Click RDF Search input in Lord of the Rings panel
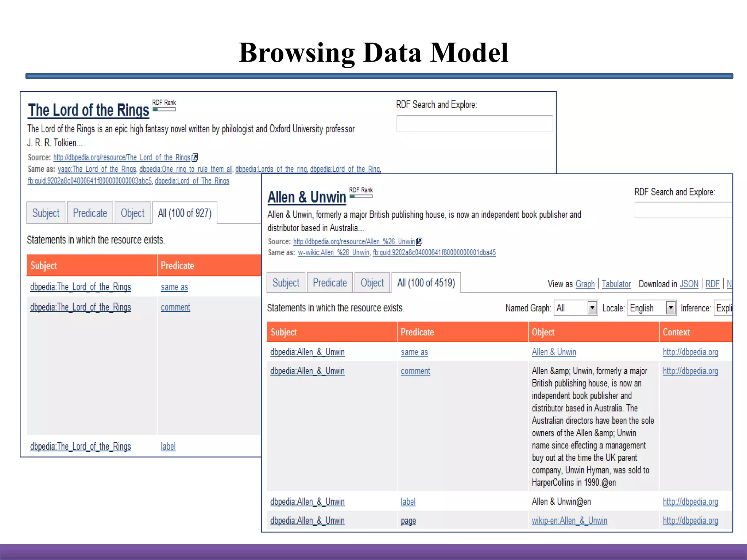 [475, 124]
